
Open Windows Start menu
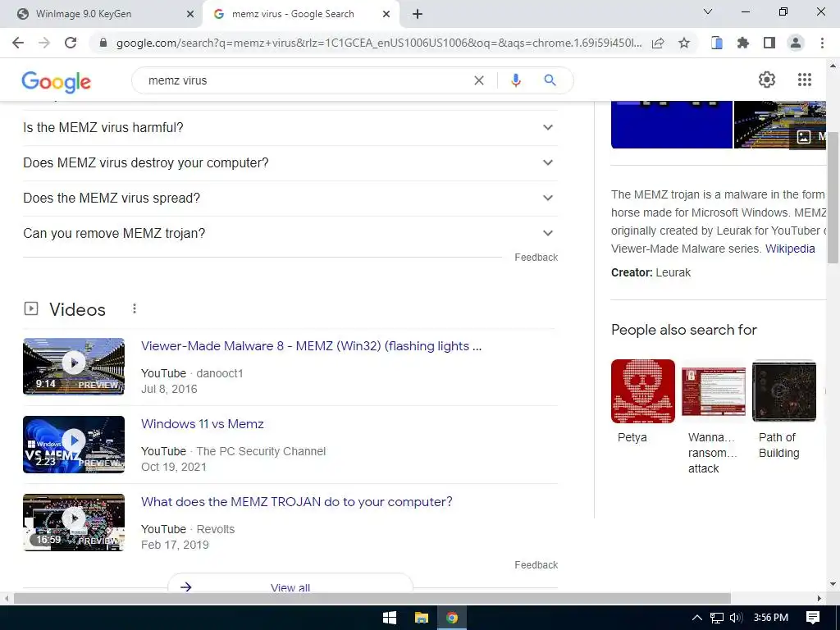pos(390,618)
